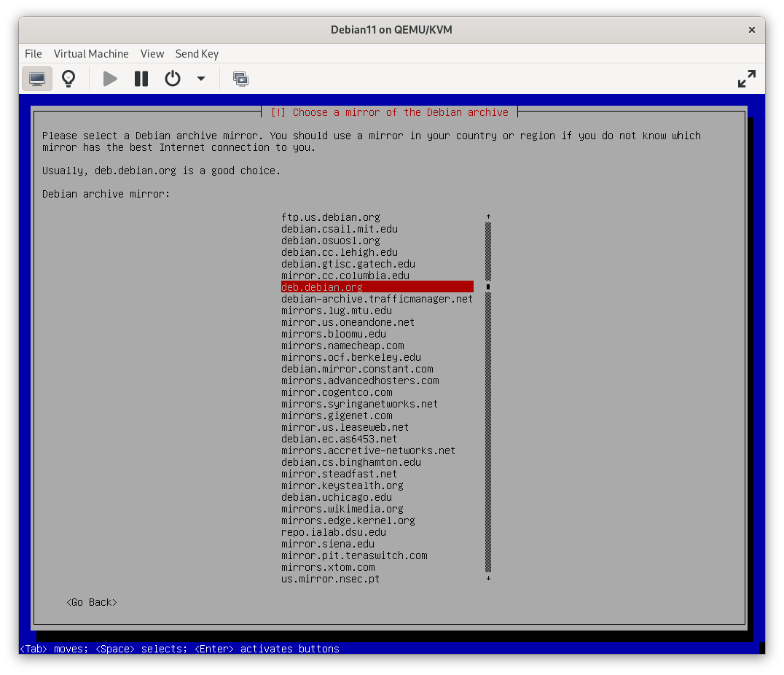
Task: Power off the VM with the shutdown icon
Action: [172, 78]
